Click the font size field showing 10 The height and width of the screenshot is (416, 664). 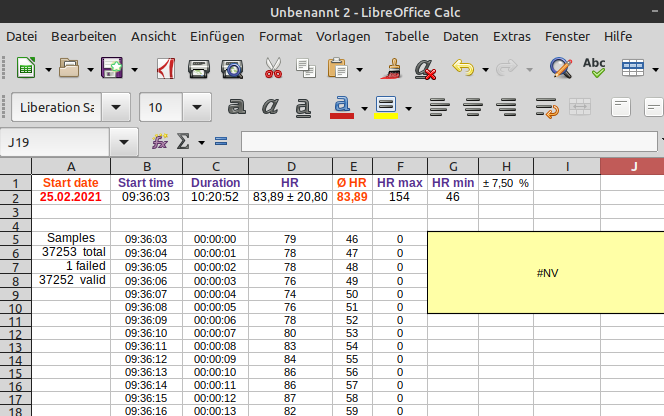pos(161,107)
